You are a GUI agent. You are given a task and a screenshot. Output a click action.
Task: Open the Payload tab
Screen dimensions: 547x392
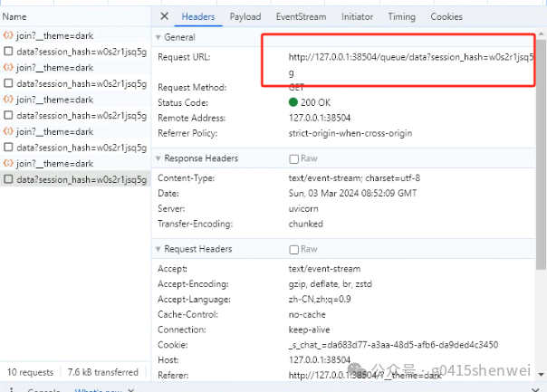click(245, 16)
